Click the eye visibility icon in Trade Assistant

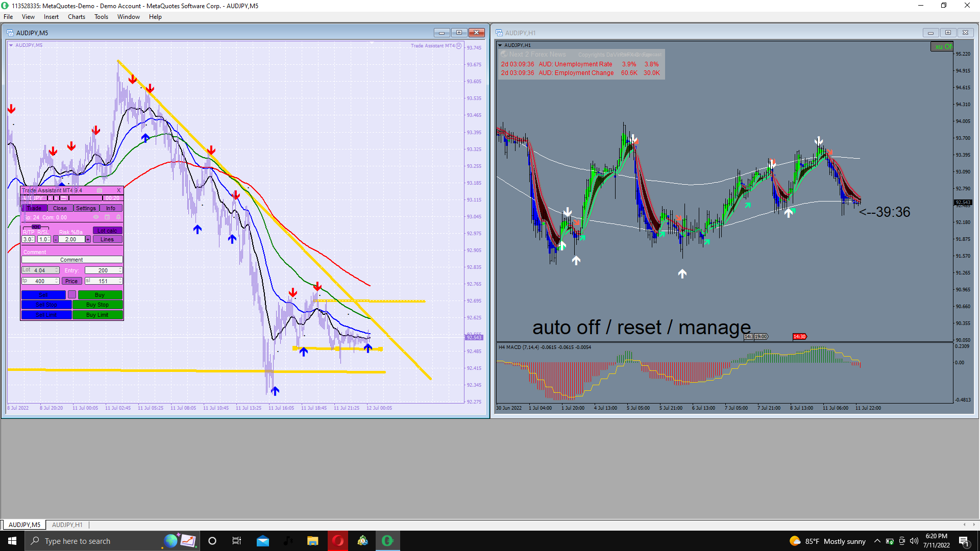(96, 217)
